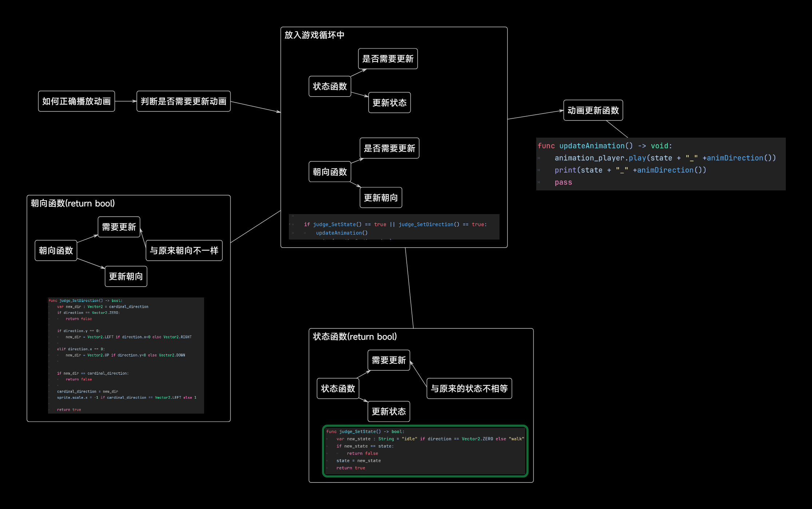Select the judge_SetDirection function code block
Screen dimensions: 812x509
(x=126, y=355)
